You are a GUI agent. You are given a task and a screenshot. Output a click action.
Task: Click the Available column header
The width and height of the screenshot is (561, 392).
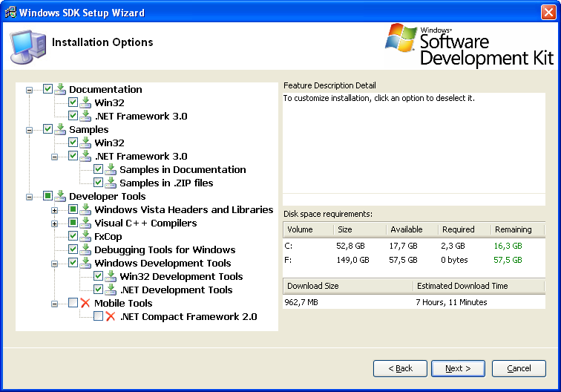pyautogui.click(x=413, y=229)
